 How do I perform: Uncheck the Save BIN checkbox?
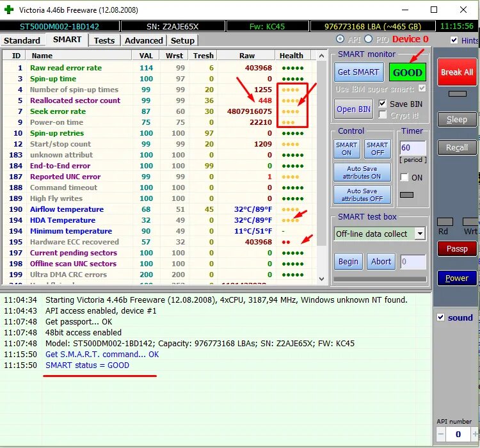click(382, 104)
